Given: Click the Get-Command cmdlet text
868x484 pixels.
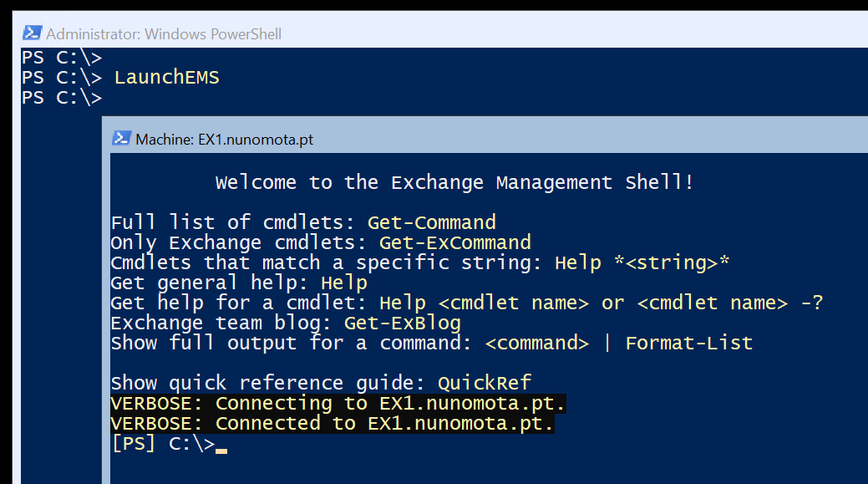Looking at the screenshot, I should point(431,222).
